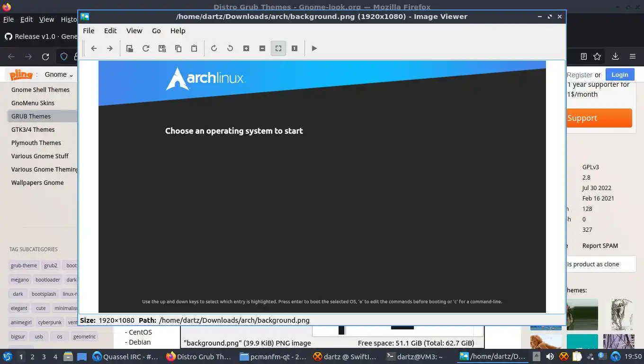Select the cyberpunk tag
This screenshot has width=644, height=364.
point(50,322)
